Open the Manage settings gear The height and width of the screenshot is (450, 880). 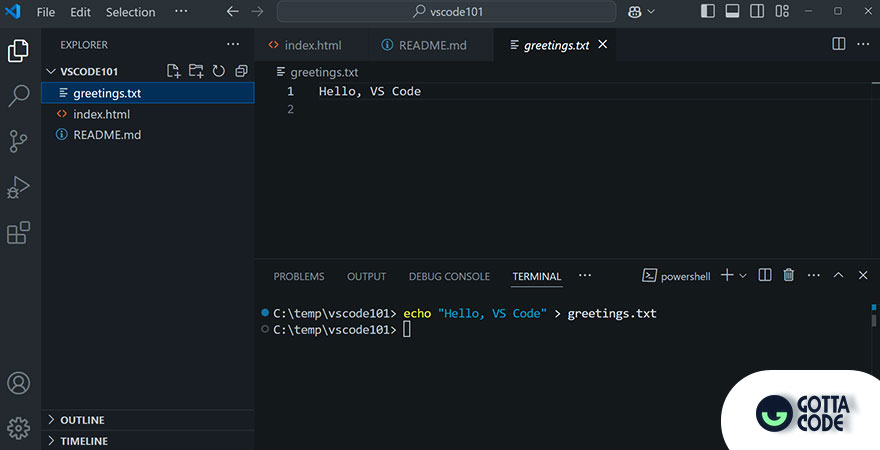point(19,428)
